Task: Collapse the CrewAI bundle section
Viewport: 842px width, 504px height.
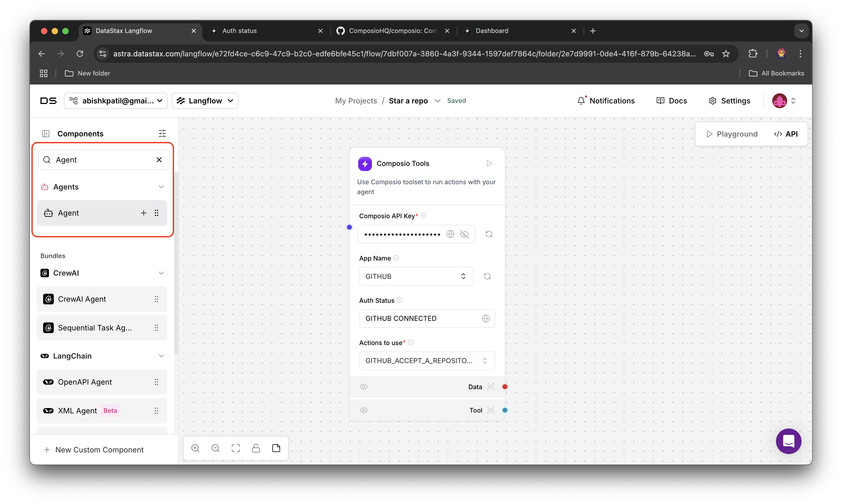Action: pos(161,273)
